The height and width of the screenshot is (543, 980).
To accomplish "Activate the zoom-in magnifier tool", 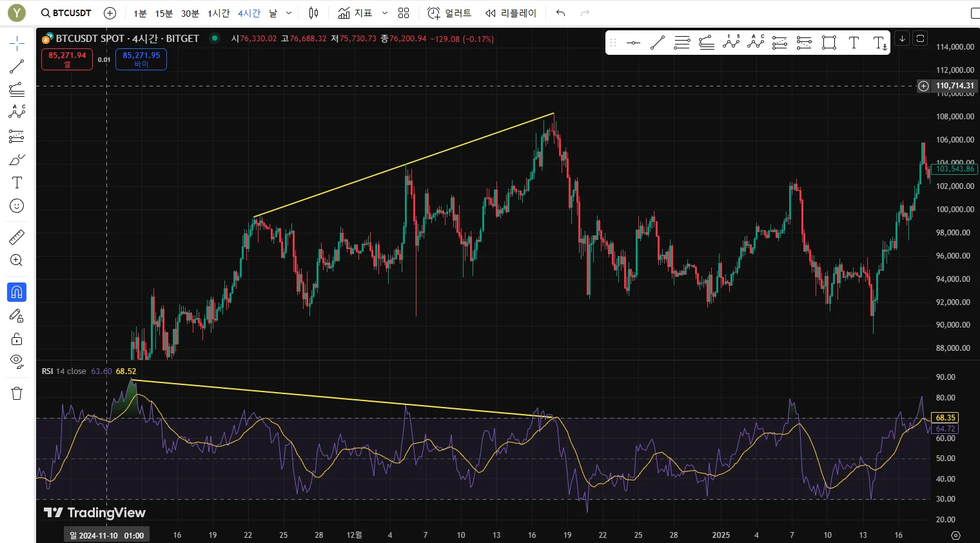I will click(17, 261).
